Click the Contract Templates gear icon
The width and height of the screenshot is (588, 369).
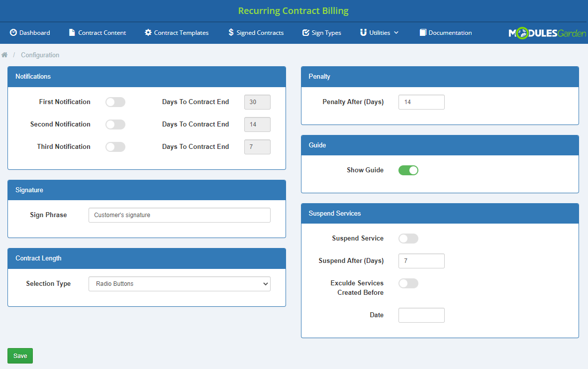(148, 33)
